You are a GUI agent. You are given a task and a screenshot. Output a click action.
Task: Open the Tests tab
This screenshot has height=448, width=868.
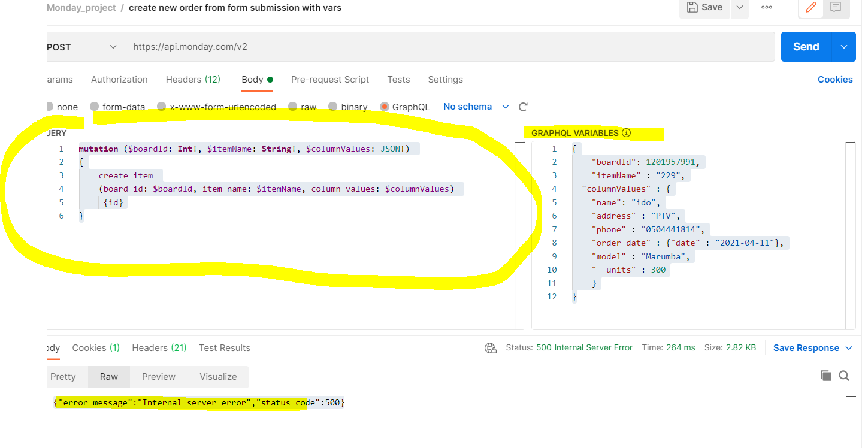click(x=398, y=80)
